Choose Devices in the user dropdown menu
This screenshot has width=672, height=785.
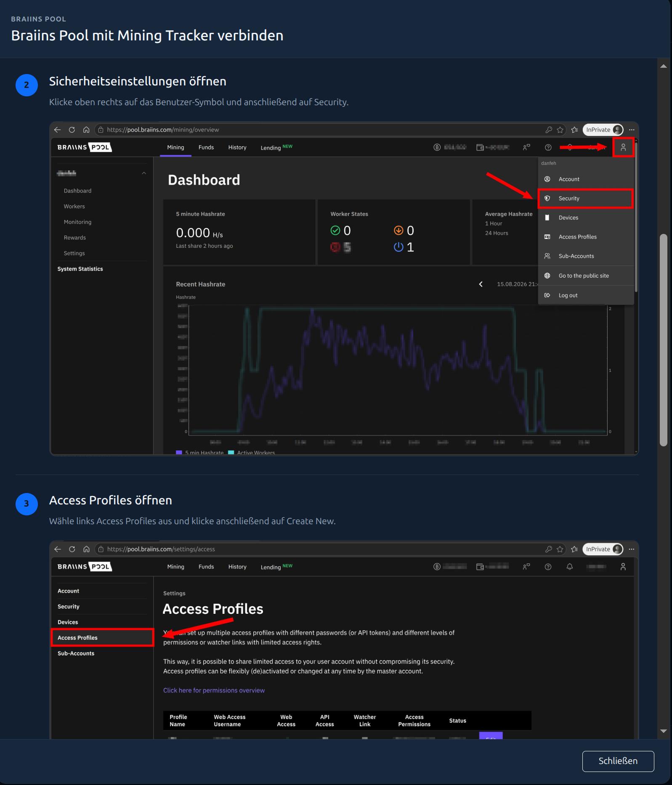(586, 217)
